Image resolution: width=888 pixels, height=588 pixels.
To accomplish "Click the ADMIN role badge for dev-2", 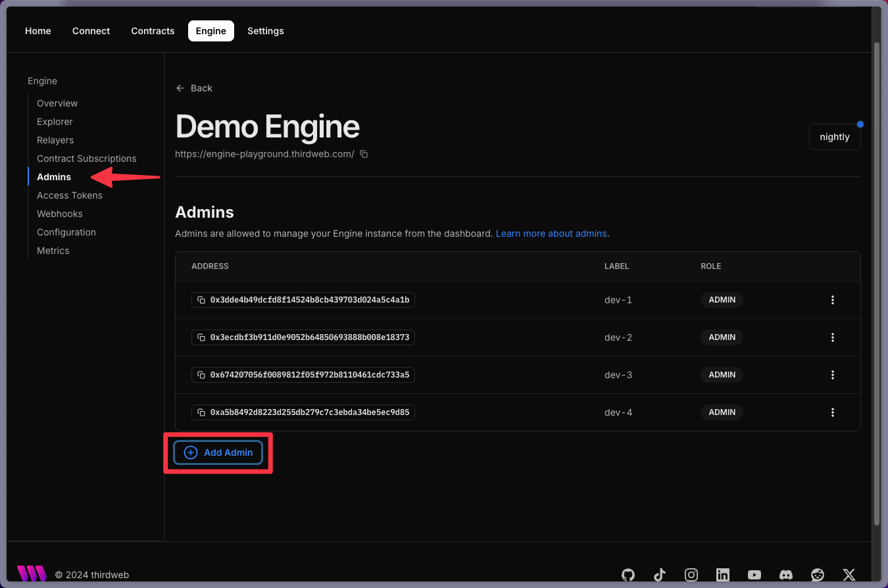I will click(722, 337).
